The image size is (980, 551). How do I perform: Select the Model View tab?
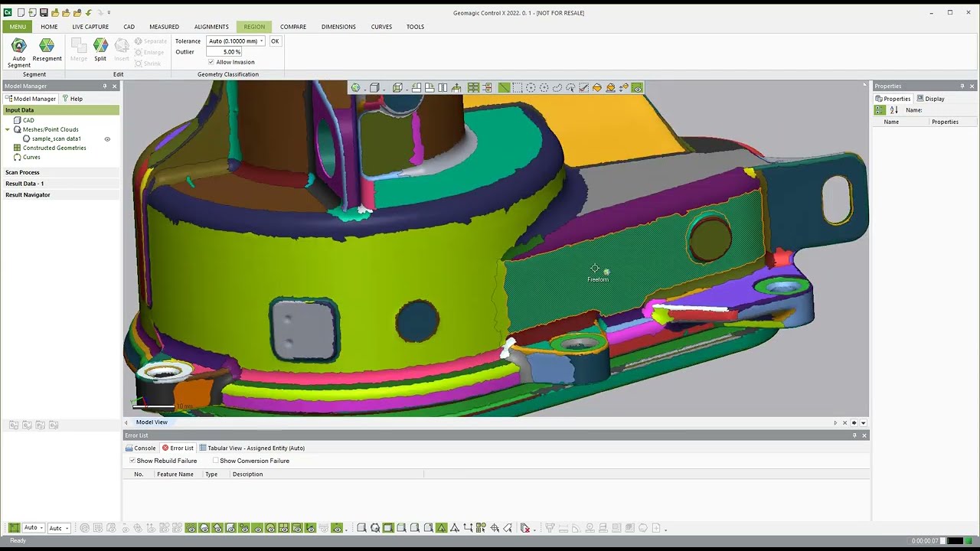click(x=152, y=422)
